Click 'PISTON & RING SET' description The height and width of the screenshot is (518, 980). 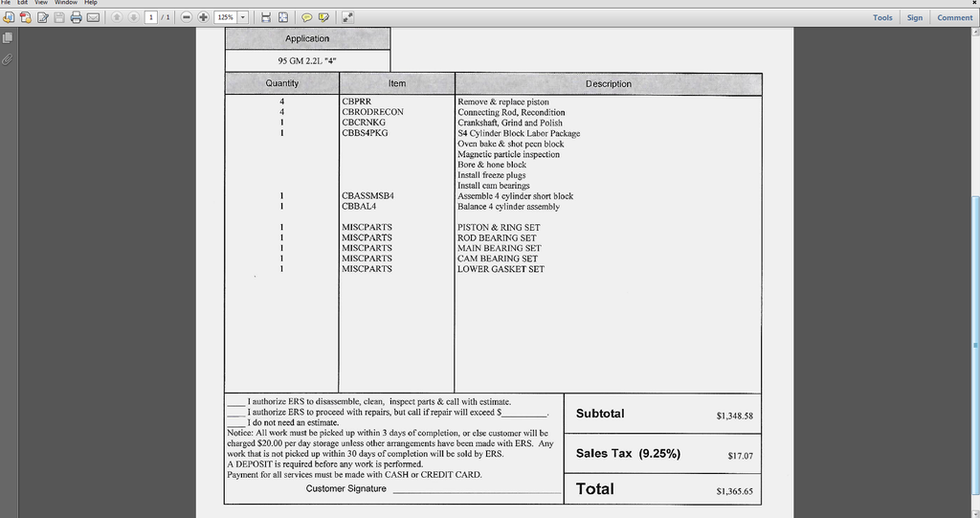[498, 228]
